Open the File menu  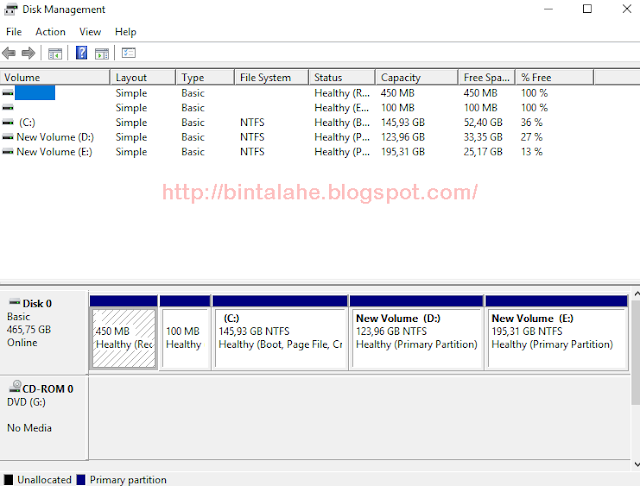coord(14,32)
